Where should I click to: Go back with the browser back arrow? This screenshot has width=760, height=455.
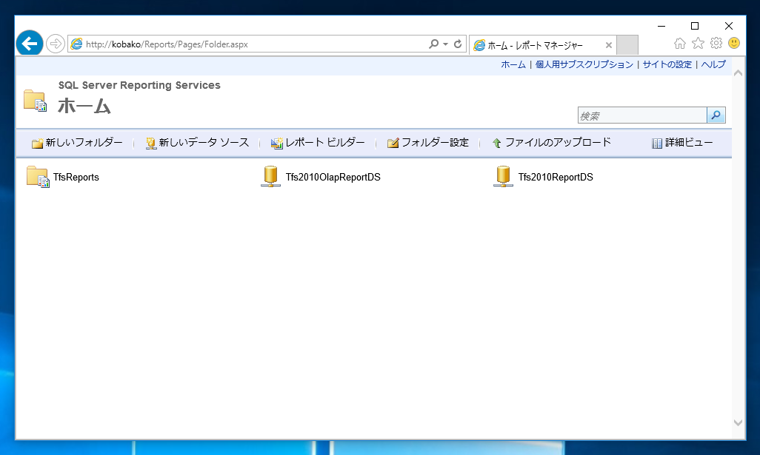point(30,44)
